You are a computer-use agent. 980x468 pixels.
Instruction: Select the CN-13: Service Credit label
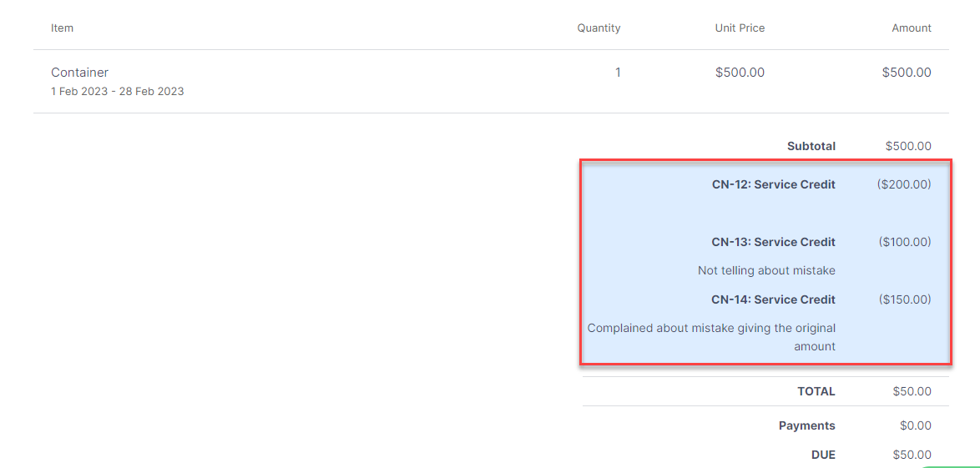tap(773, 242)
